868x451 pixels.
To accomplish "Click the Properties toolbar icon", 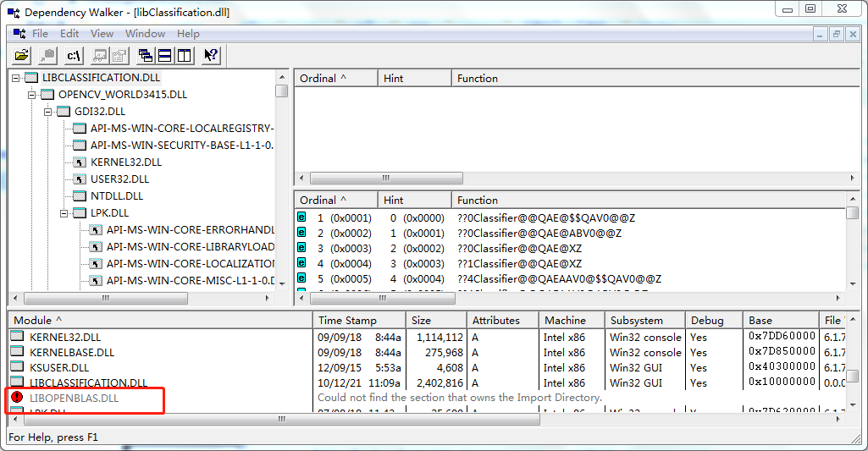I will tap(119, 55).
